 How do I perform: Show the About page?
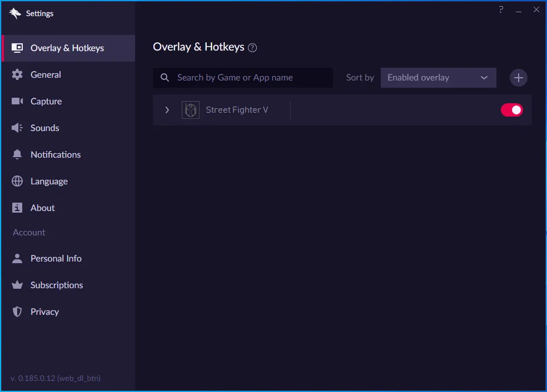tap(68, 208)
